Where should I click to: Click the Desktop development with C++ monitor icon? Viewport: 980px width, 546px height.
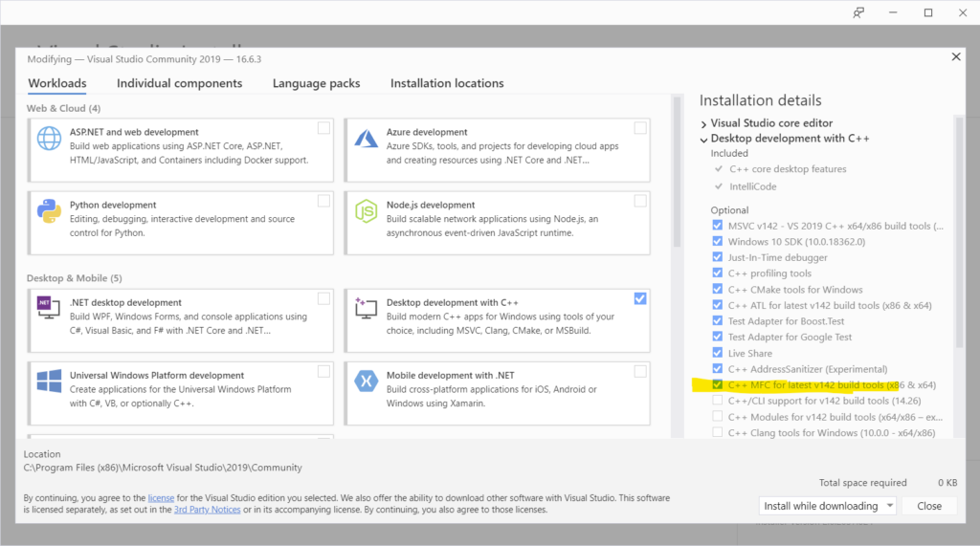367,308
